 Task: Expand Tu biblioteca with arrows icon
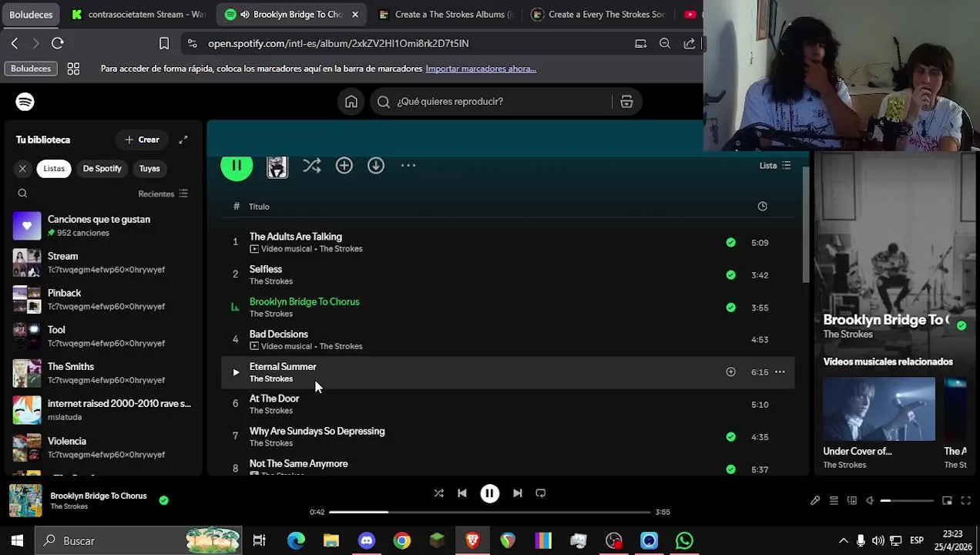[x=183, y=140]
